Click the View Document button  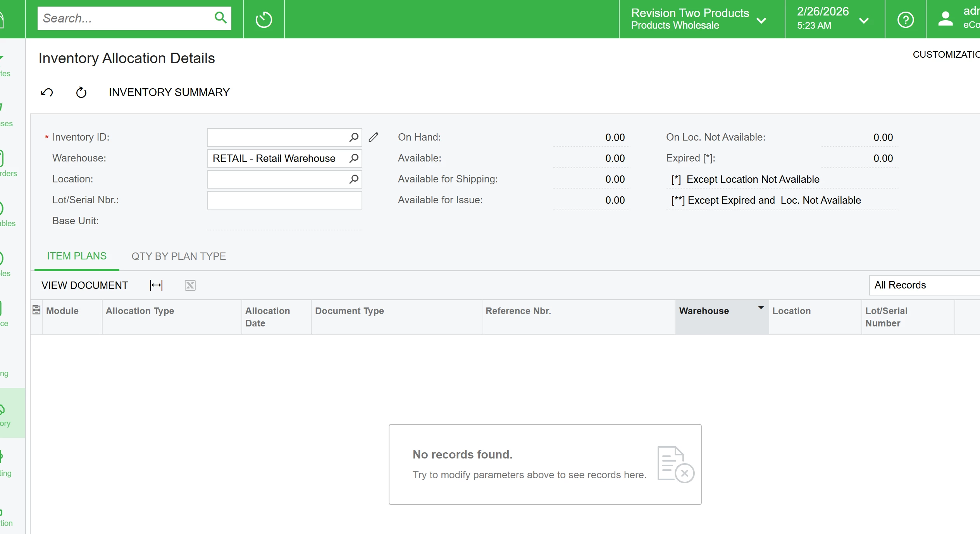click(x=84, y=285)
